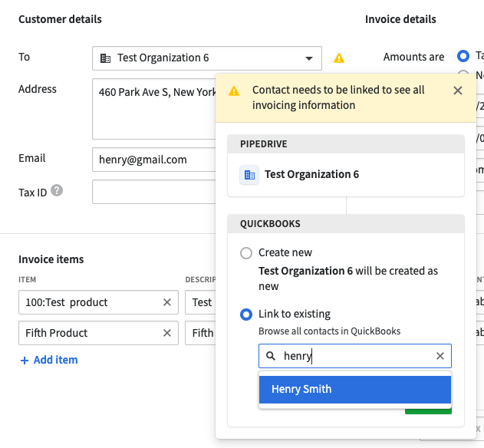This screenshot has width=484, height=448.
Task: Click the warning triangle in the yellow banner
Action: (x=234, y=91)
